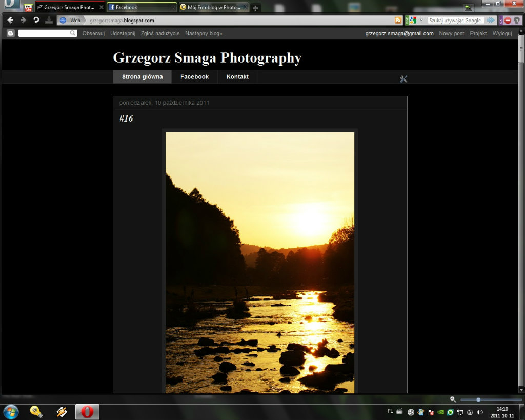This screenshot has width=525, height=420.
Task: Open the #16 post title
Action: point(126,118)
